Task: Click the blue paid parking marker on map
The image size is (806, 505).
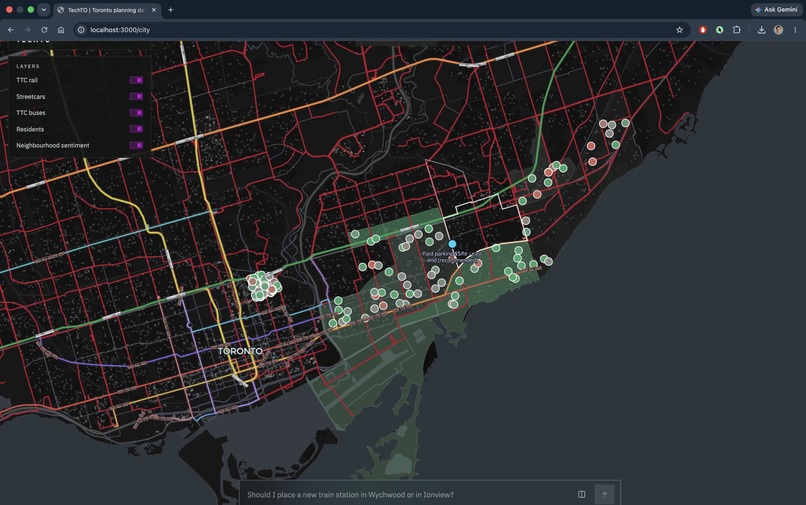Action: click(452, 244)
